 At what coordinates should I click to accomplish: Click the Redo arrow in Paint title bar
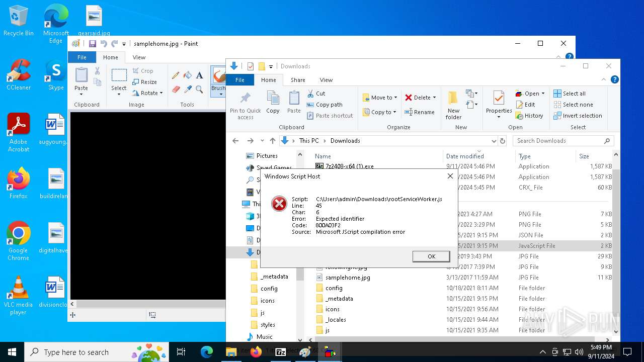click(115, 44)
